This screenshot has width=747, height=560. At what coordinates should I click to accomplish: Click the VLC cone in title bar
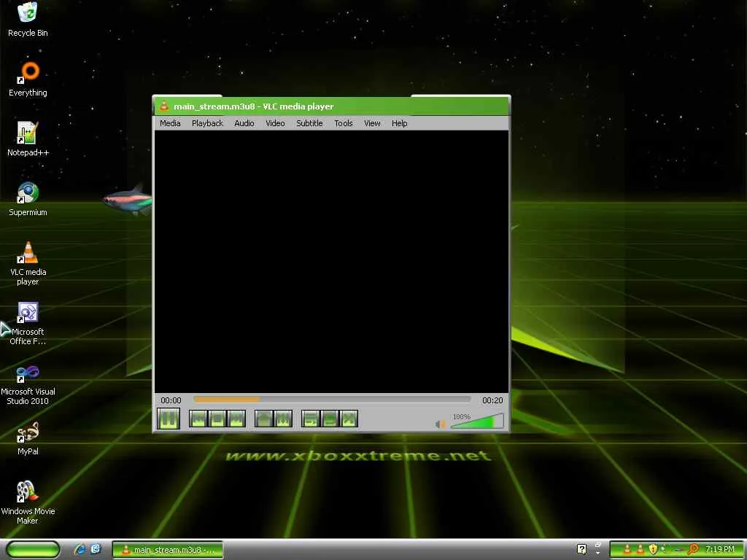pyautogui.click(x=164, y=106)
